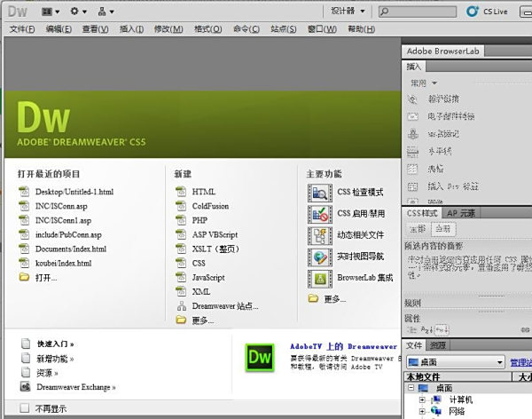This screenshot has height=419, width=532.
Task: Click the 表格 insert icon
Action: [412, 168]
